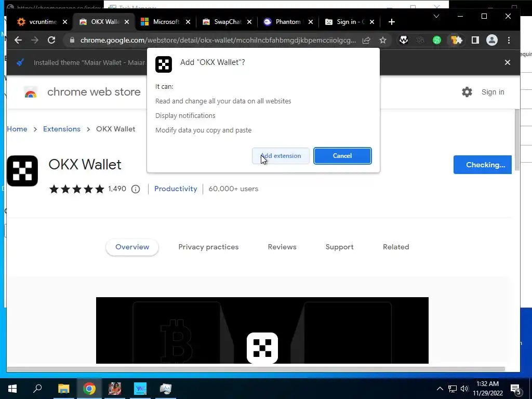532x399 pixels.
Task: Close the OKX Wallet browser tab
Action: click(127, 22)
